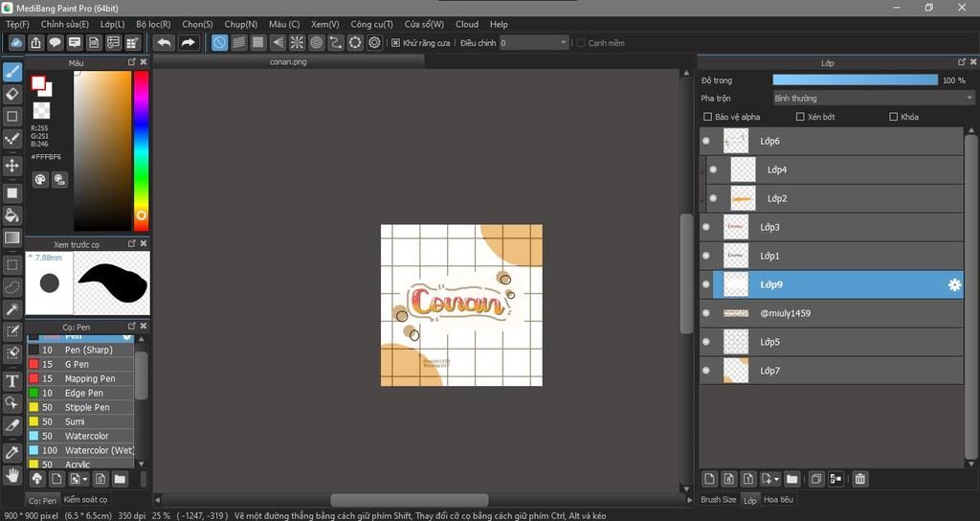Click the Undo arrow in toolbar
The width and height of the screenshot is (980, 521).
[x=165, y=42]
